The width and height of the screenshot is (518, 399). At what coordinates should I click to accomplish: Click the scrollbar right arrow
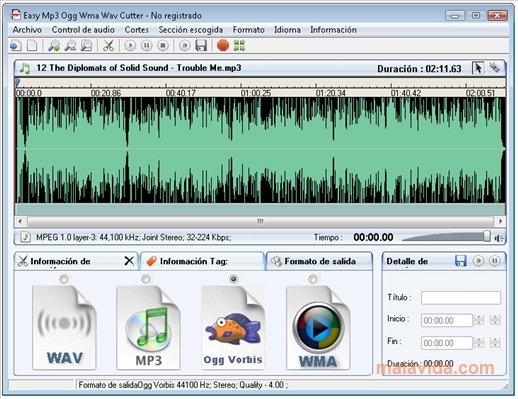tap(500, 221)
